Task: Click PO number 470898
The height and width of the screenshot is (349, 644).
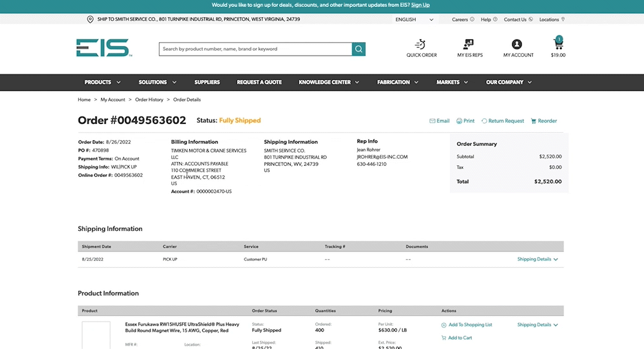Action: tap(100, 150)
